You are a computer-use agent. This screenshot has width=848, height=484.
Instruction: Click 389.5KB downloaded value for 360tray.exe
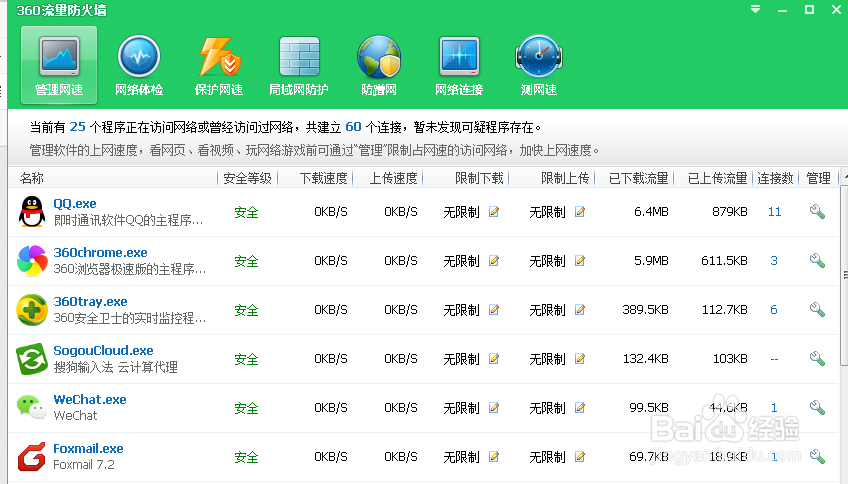645,310
